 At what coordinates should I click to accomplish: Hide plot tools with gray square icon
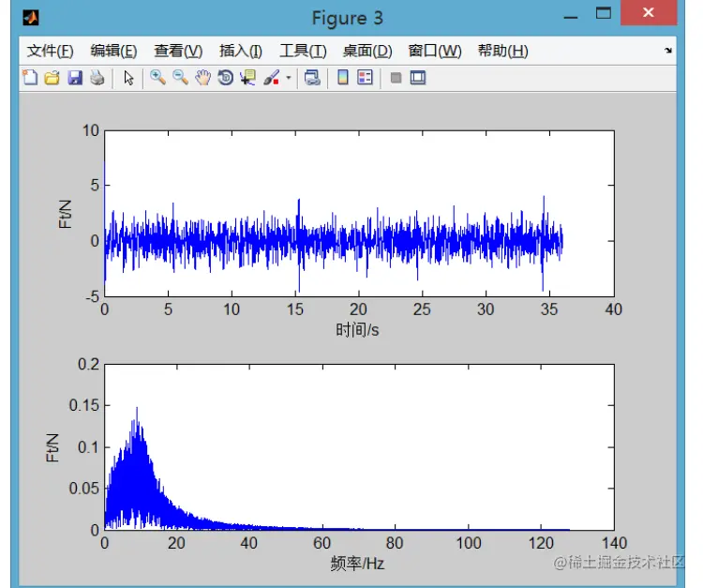[x=396, y=78]
